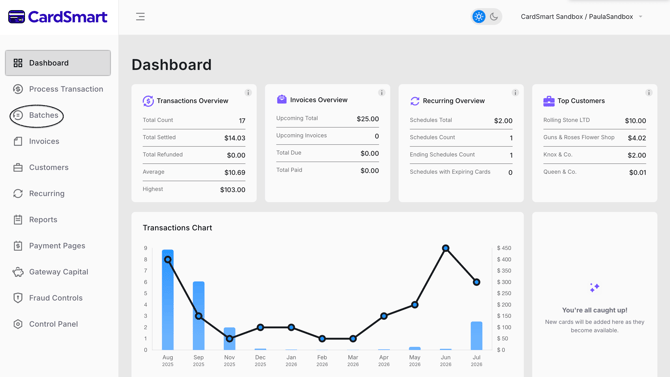Click the Process Transaction dollar icon

pos(18,89)
